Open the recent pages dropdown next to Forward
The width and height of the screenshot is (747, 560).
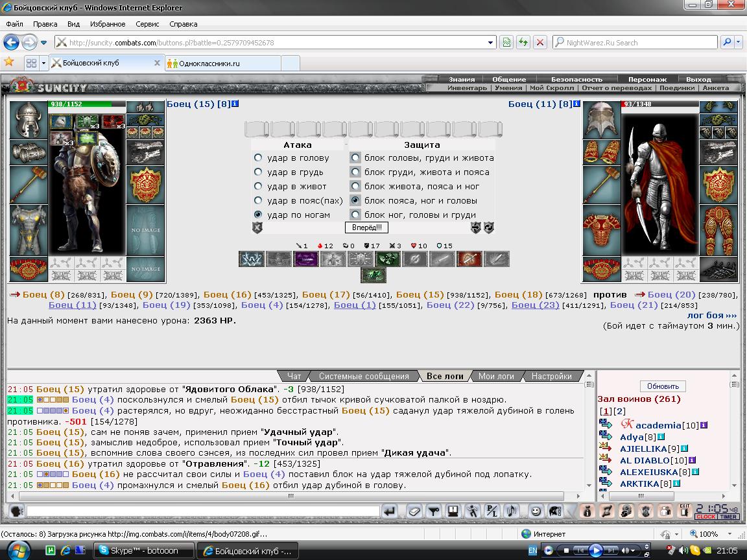click(x=44, y=42)
